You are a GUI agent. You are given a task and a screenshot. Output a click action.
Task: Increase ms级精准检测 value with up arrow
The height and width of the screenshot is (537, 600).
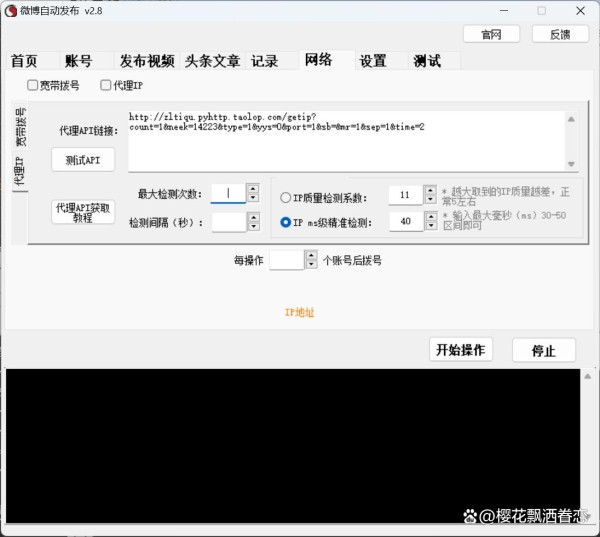[x=431, y=217]
